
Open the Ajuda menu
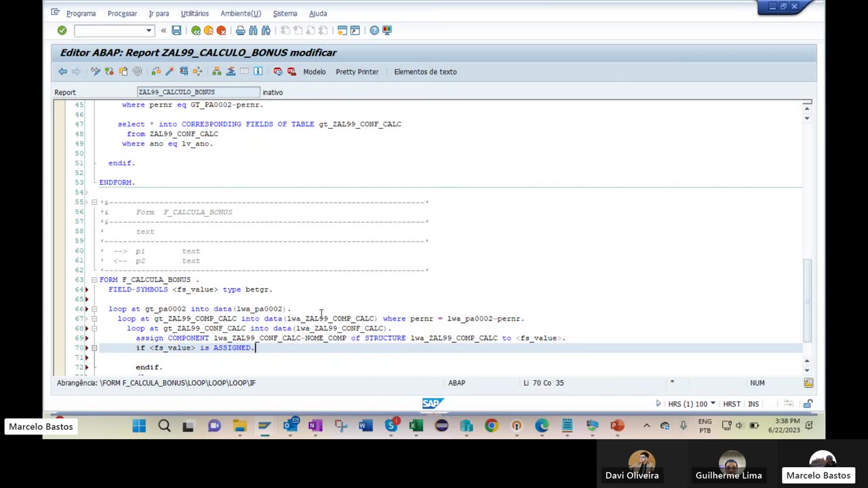[318, 14]
